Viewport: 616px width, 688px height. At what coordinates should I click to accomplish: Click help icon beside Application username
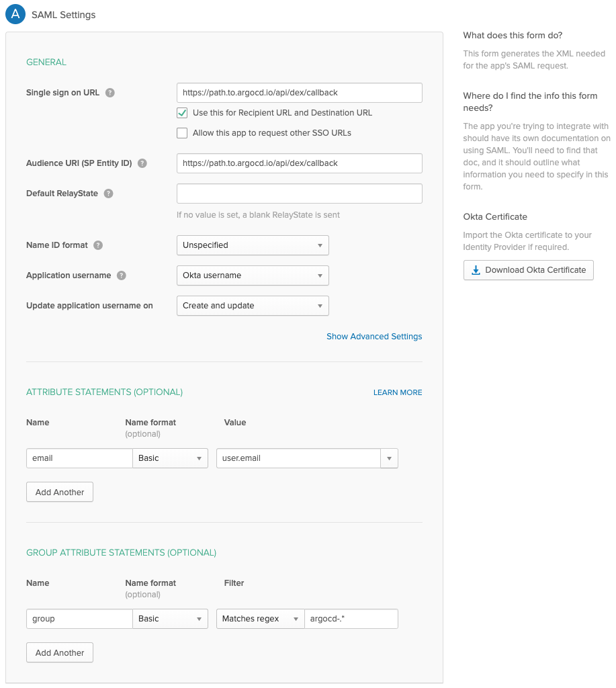point(122,275)
